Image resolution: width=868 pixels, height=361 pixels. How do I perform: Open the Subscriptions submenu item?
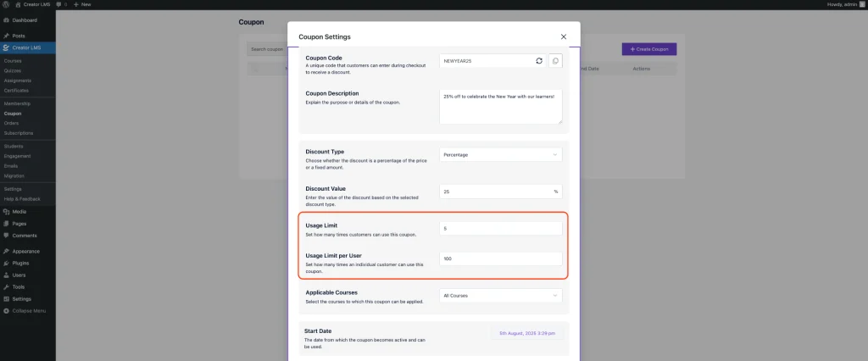click(18, 133)
